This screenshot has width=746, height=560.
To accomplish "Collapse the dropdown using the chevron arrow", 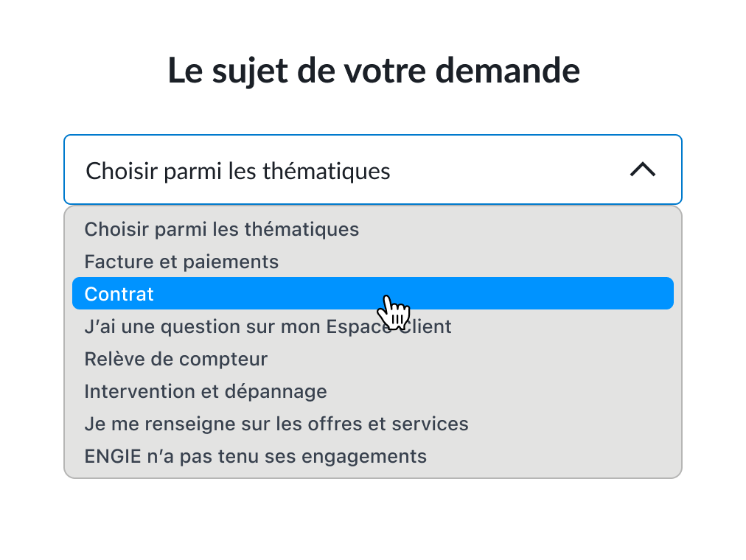I will pyautogui.click(x=643, y=170).
